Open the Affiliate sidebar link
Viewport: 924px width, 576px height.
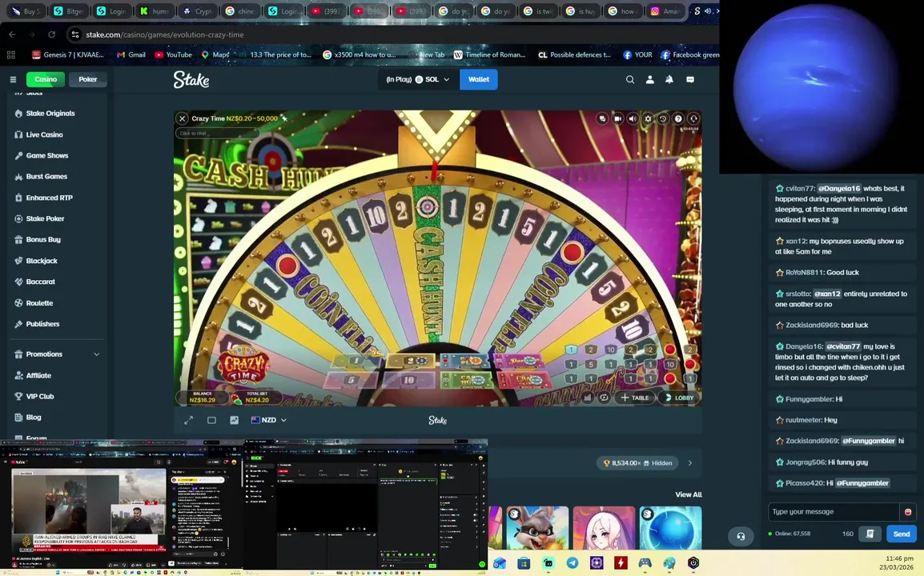tap(38, 375)
